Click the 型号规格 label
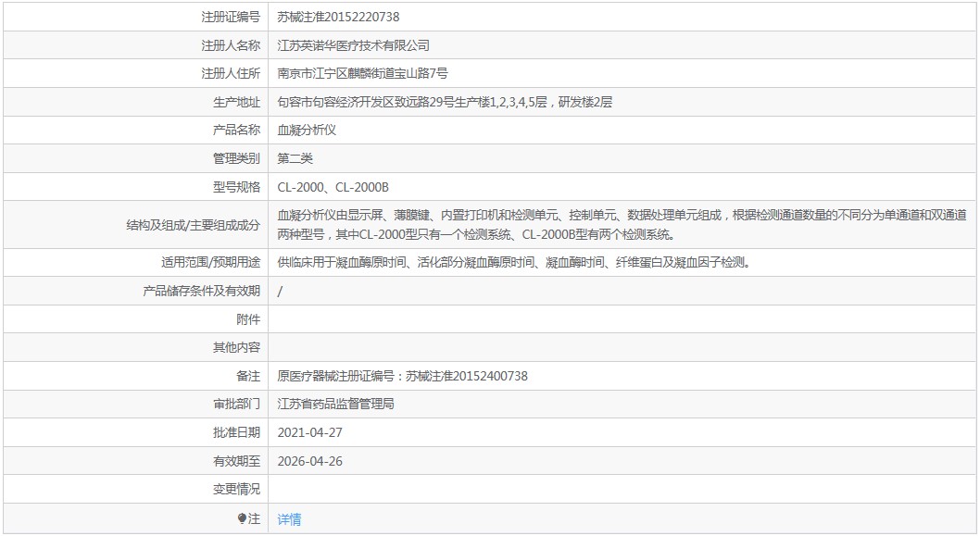 (x=236, y=187)
